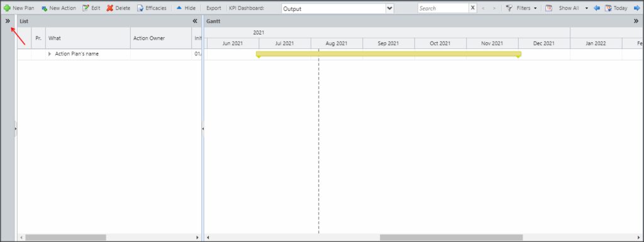Click List scrollbar right arrow

pyautogui.click(x=197, y=238)
